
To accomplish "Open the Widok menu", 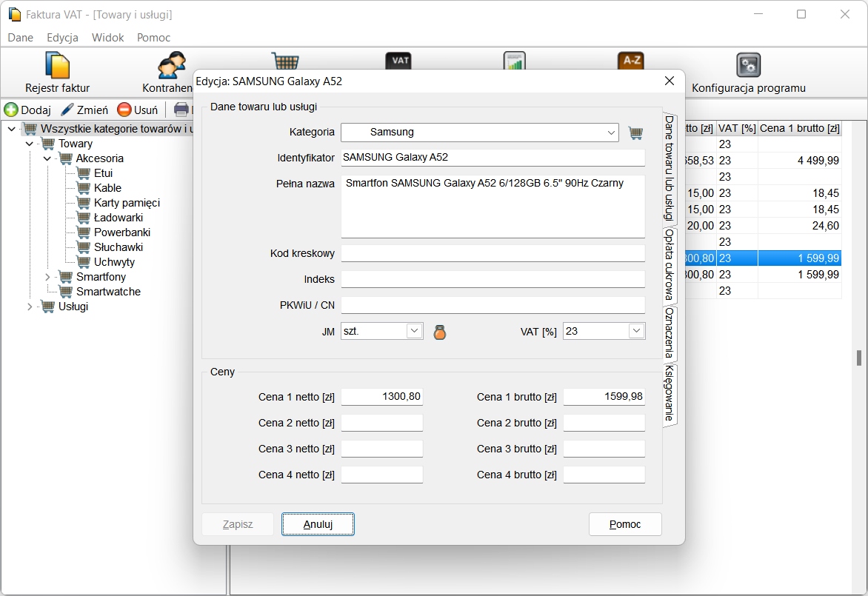I will 107,37.
